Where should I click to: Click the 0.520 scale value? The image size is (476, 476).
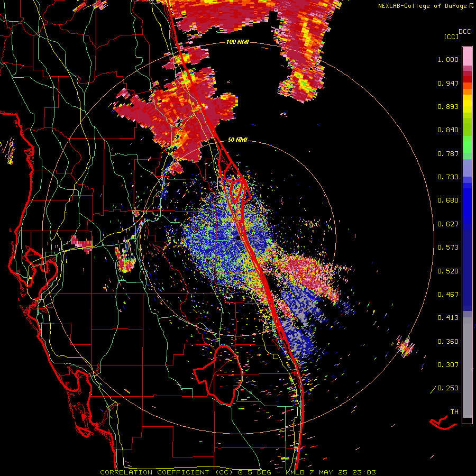point(448,271)
